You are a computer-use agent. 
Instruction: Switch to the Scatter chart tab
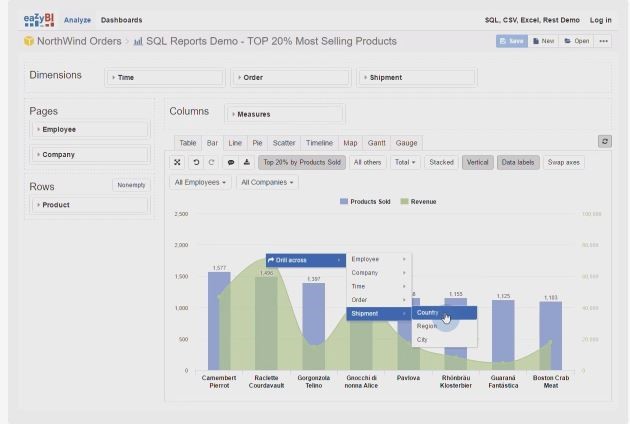284,143
